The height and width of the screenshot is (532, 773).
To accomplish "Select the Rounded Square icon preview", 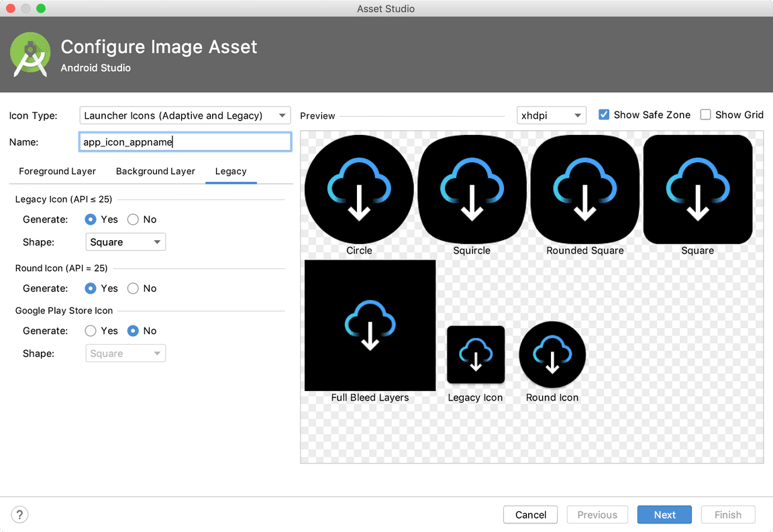I will tap(584, 189).
